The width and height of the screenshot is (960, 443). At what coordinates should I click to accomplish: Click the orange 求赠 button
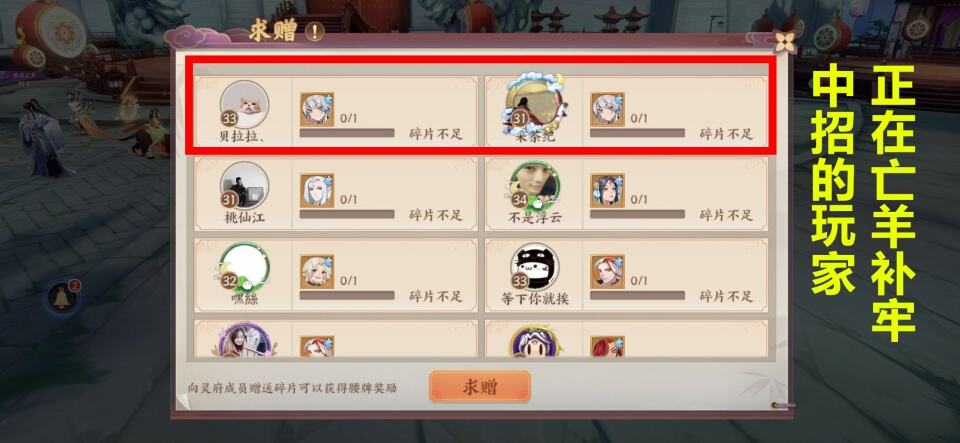479,387
